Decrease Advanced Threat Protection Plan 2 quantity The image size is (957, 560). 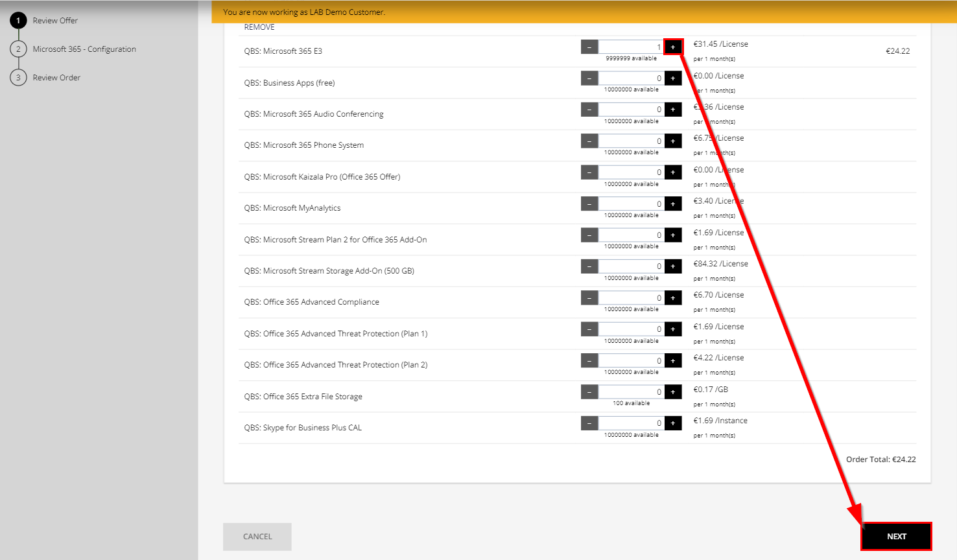point(589,360)
